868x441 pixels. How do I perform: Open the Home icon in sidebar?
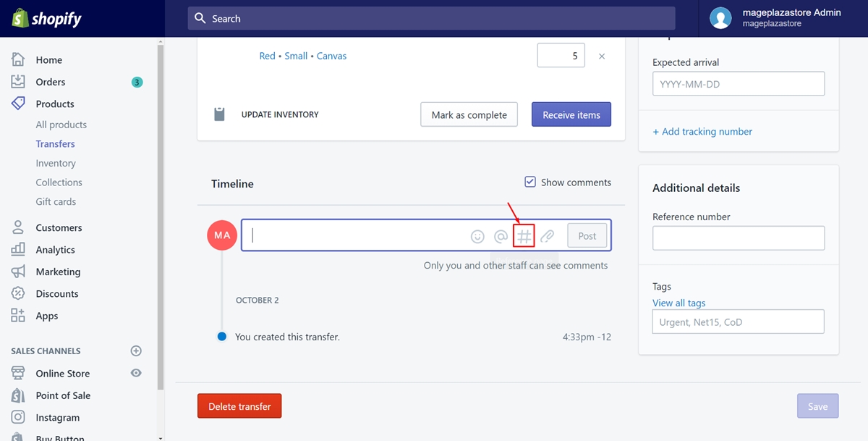pos(18,59)
